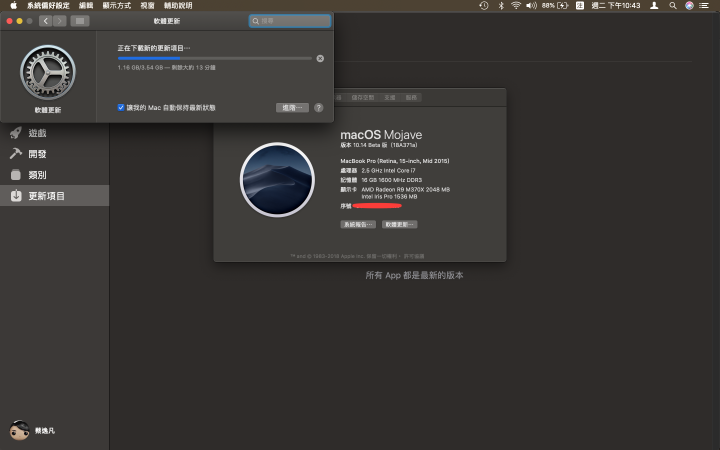Click the 2.5 GHz Intel Core i7 text
Viewport: 720px width, 450px height.
[388, 170]
